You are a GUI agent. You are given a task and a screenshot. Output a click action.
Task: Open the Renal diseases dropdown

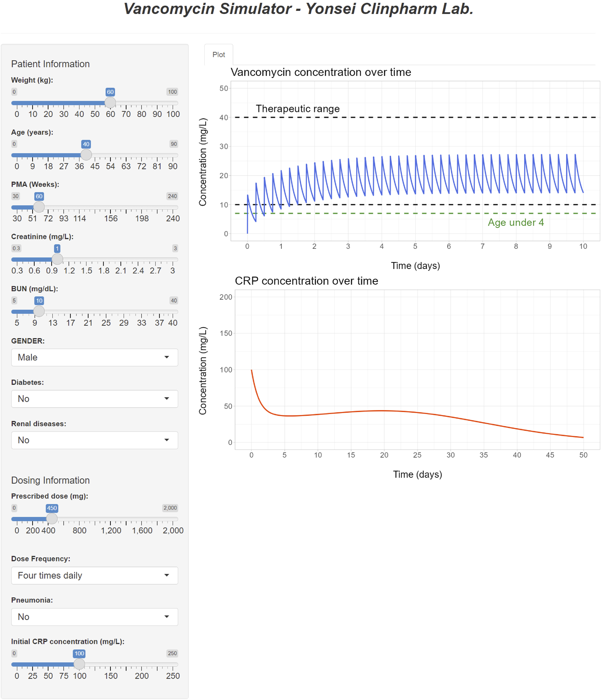(94, 440)
